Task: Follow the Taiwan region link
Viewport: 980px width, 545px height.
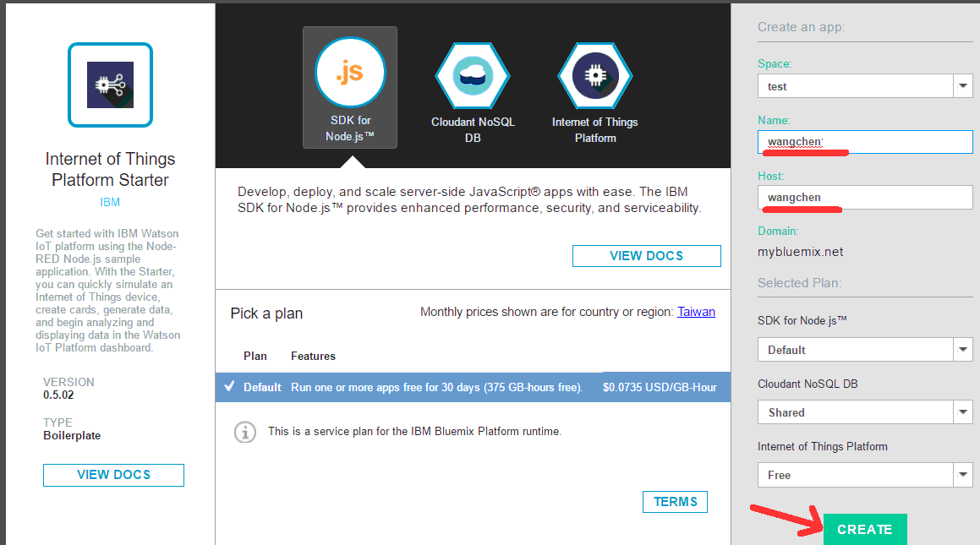Action: pos(696,312)
